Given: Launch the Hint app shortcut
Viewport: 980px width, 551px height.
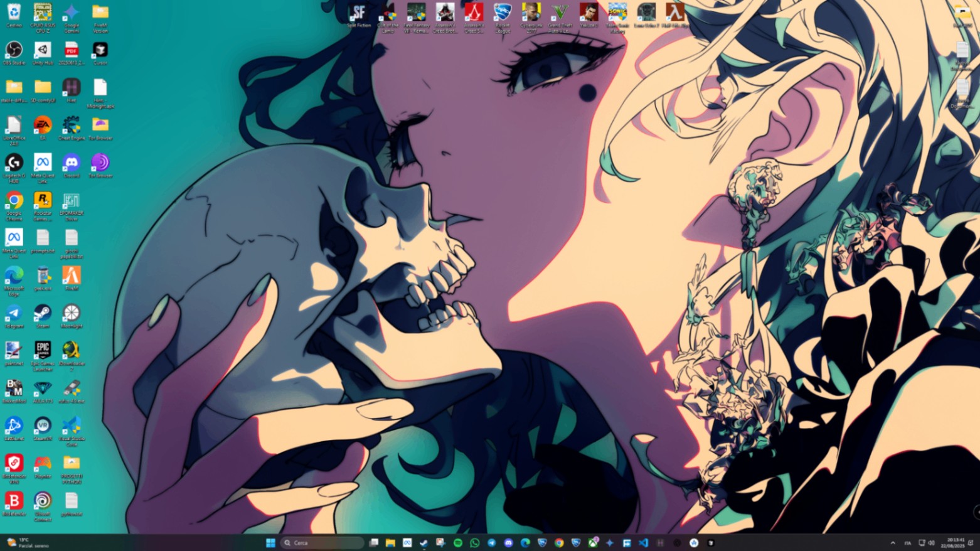Looking at the screenshot, I should click(72, 90).
